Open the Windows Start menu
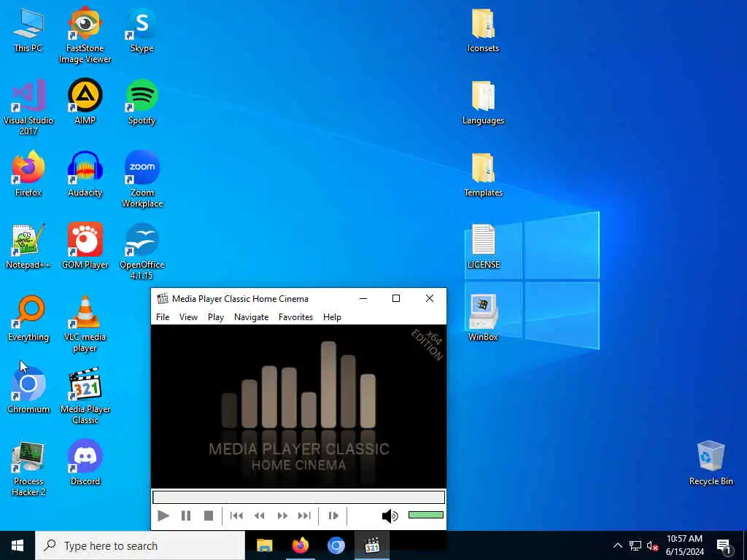Image resolution: width=747 pixels, height=560 pixels. coord(18,545)
